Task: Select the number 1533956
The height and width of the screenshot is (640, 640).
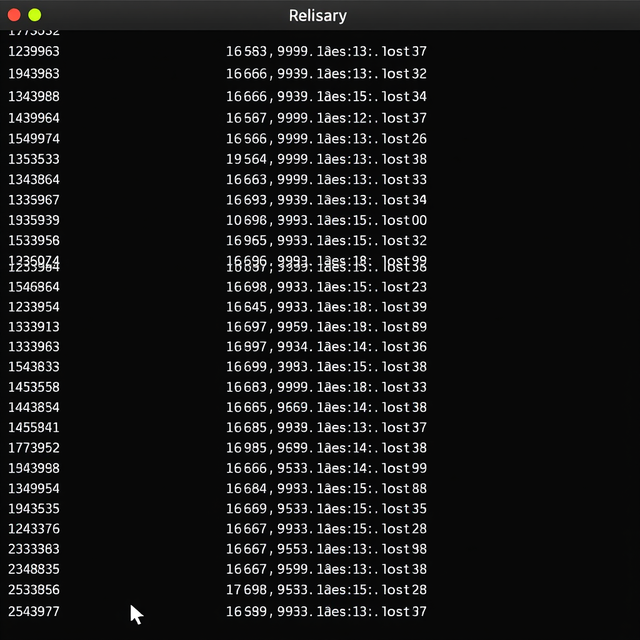Action: tap(34, 241)
